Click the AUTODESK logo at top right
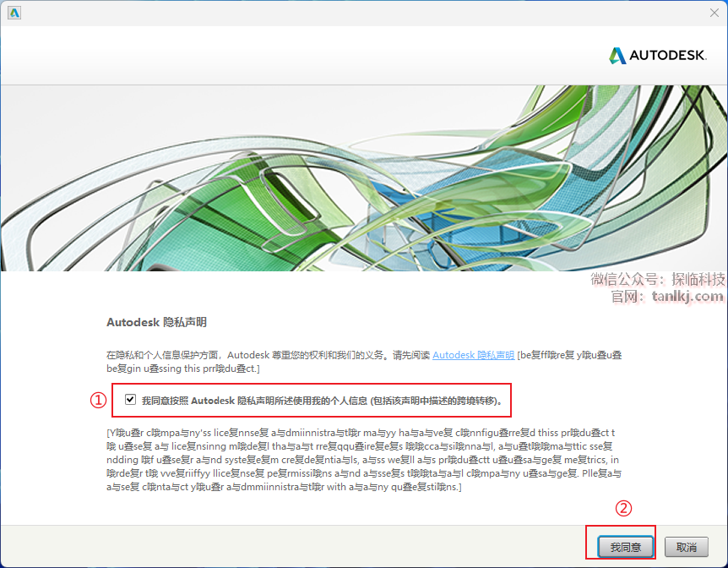 pos(658,55)
